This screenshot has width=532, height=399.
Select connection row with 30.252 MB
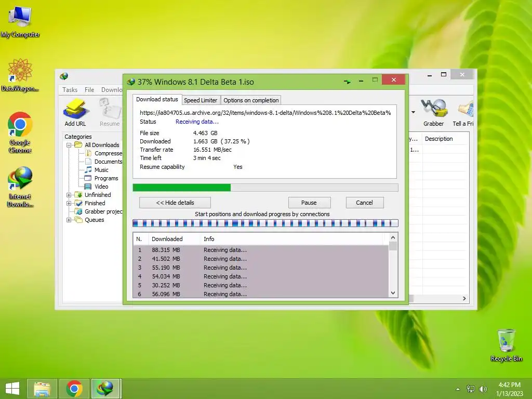(x=261, y=285)
